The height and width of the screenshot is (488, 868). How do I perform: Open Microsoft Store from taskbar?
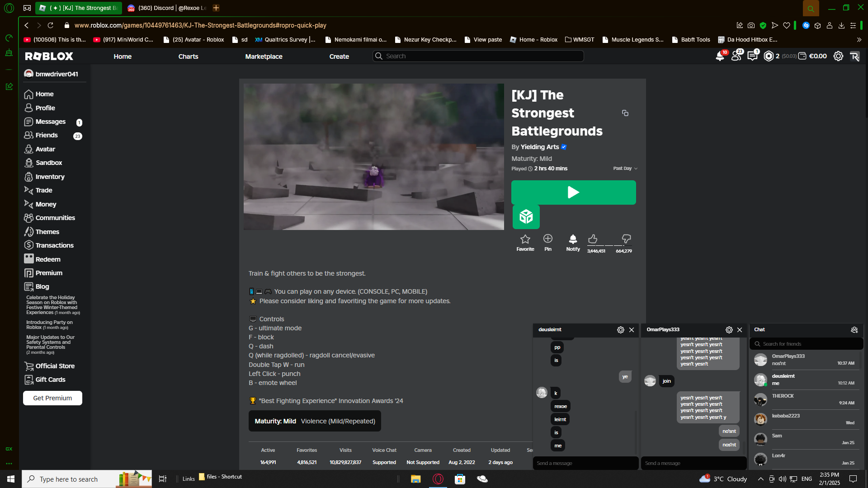tap(460, 479)
